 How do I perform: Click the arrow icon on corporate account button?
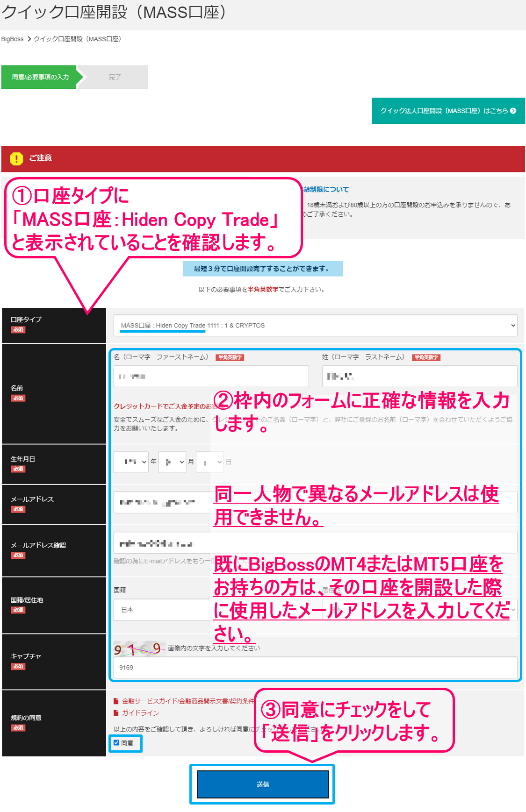pyautogui.click(x=513, y=111)
